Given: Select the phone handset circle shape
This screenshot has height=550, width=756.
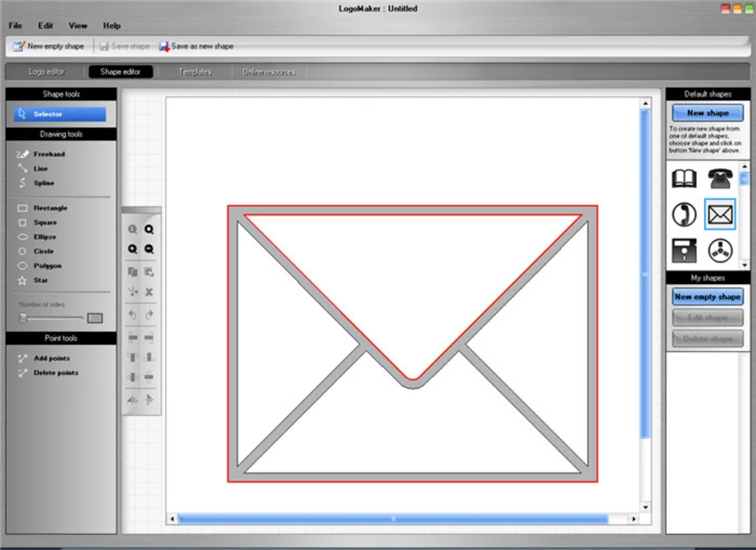Looking at the screenshot, I should (684, 214).
